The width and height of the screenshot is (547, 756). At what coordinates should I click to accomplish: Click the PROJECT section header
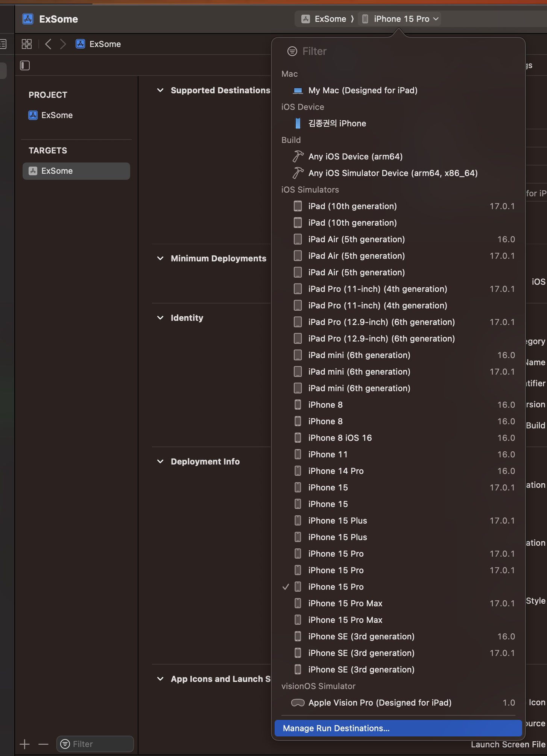tap(48, 95)
